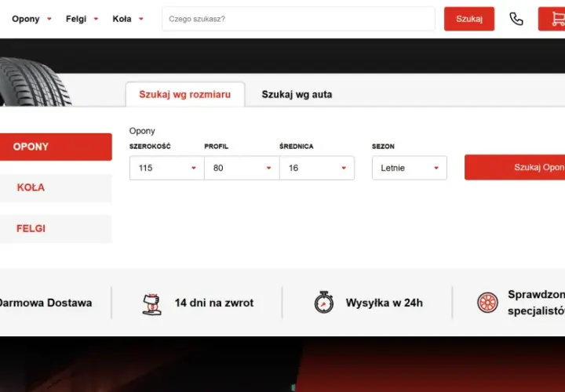Click the PROFIL field label

(217, 147)
